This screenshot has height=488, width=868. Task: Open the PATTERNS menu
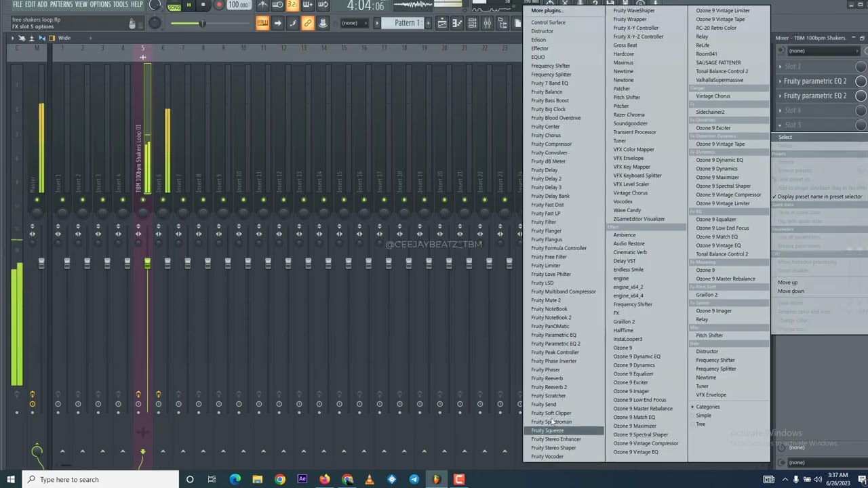click(x=61, y=5)
